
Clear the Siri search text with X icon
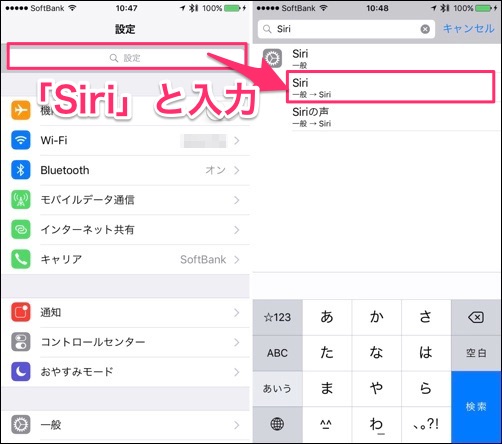[425, 29]
